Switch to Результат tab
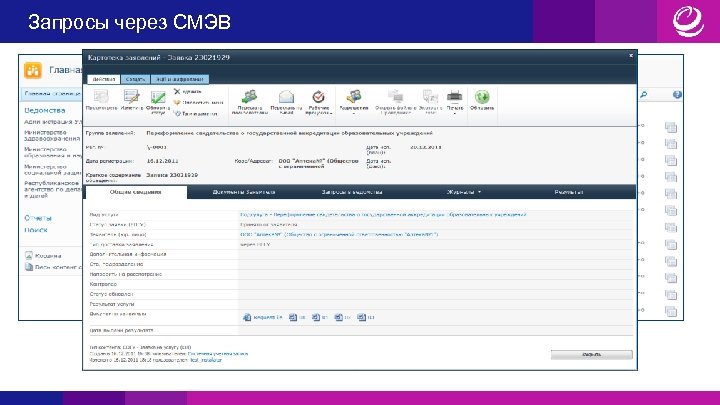This screenshot has width=720, height=405. coord(568,192)
